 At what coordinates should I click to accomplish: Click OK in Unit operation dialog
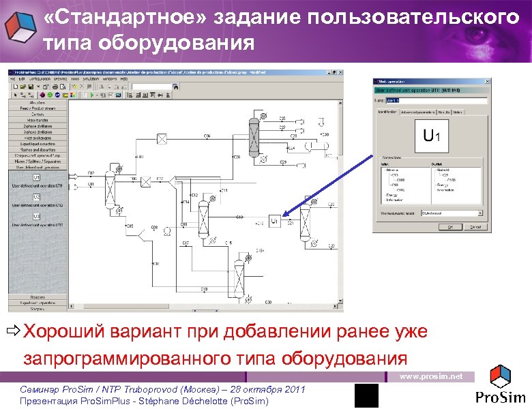click(x=450, y=227)
